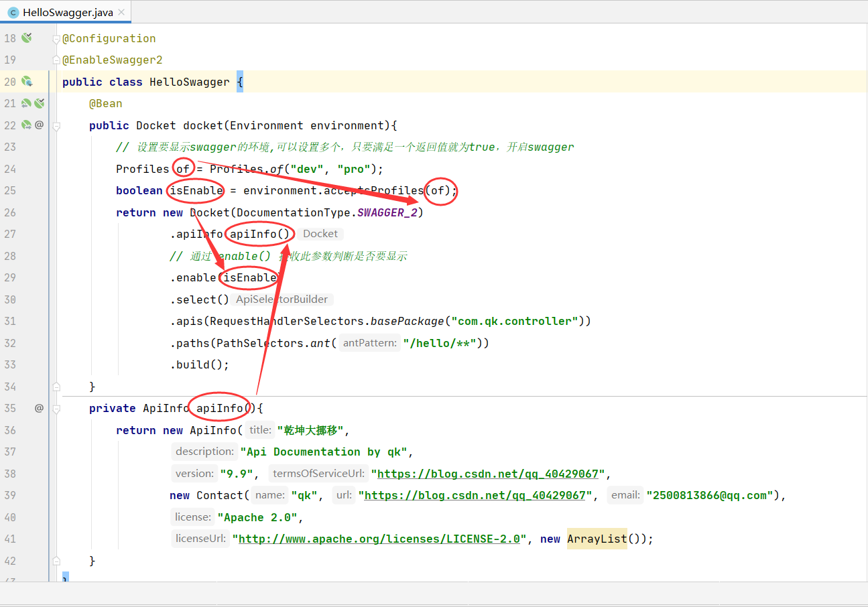Click the antPattern: parameter hint
868x607 pixels.
[x=370, y=343]
